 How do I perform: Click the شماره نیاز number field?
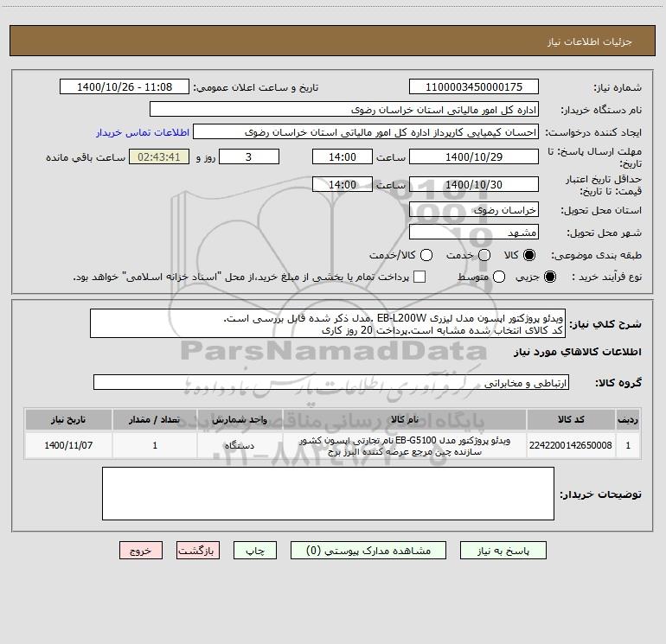(474, 86)
